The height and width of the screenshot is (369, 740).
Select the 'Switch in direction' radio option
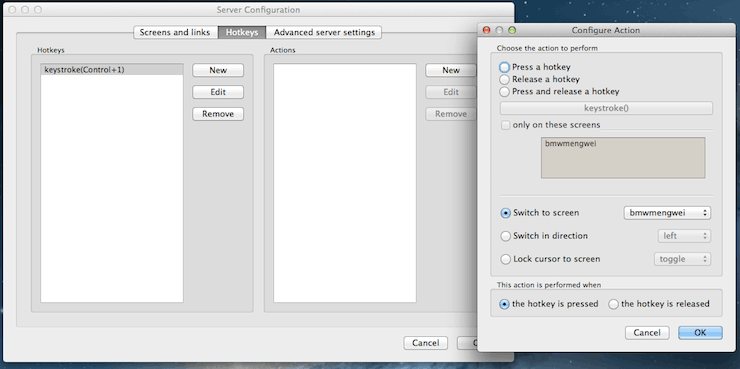[x=505, y=235]
